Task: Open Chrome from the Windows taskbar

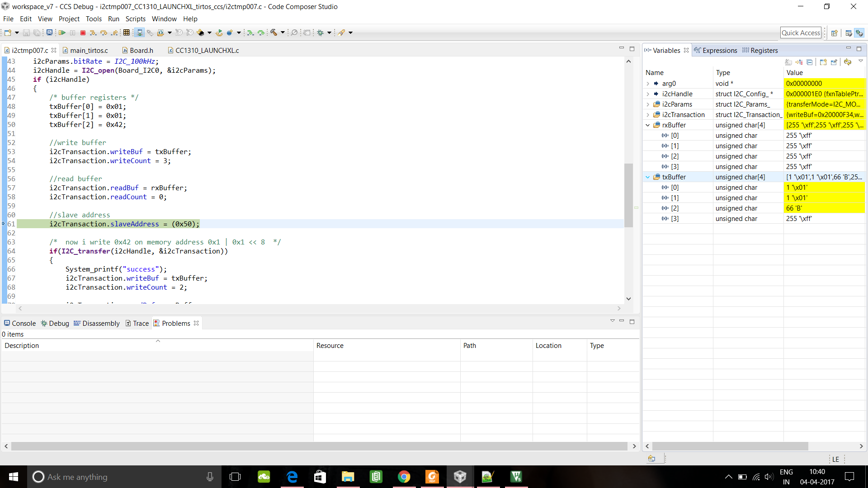Action: (x=404, y=477)
